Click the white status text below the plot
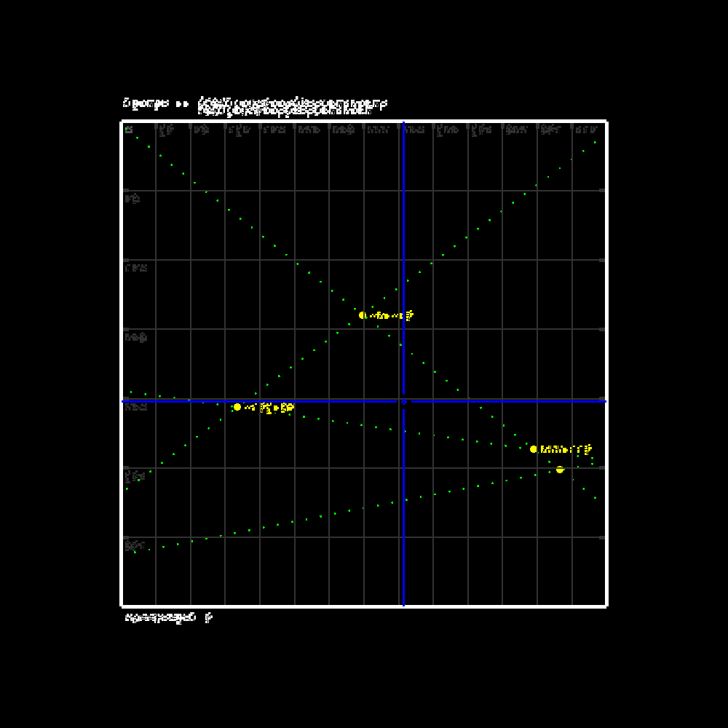This screenshot has width=728, height=728. click(x=168, y=618)
